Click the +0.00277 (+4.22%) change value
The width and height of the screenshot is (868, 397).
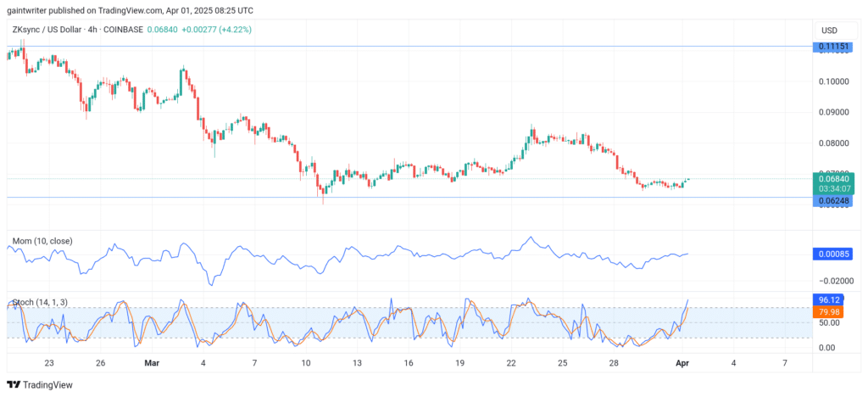tap(216, 30)
